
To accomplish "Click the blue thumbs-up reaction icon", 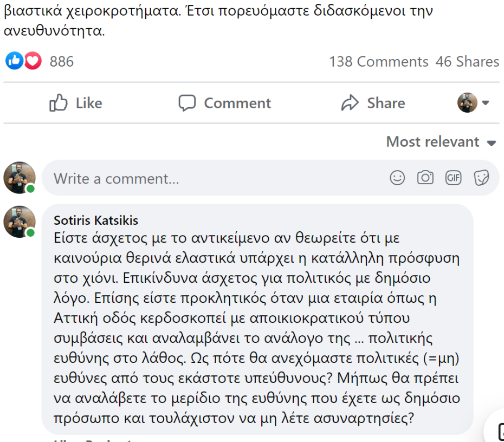I will point(14,61).
